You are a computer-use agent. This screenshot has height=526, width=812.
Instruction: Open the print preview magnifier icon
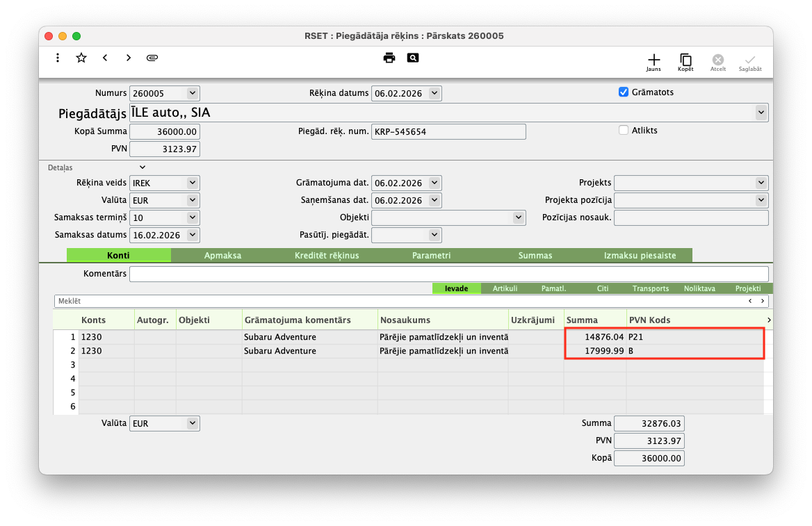[413, 58]
